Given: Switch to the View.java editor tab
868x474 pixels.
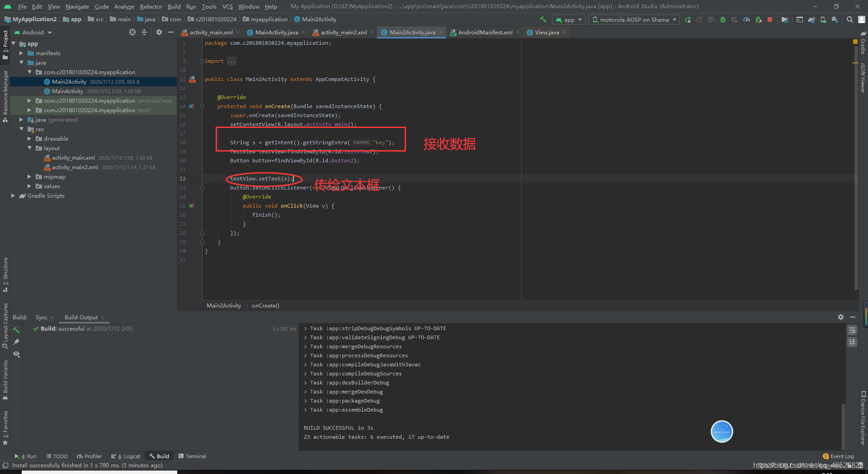Looking at the screenshot, I should click(x=547, y=32).
